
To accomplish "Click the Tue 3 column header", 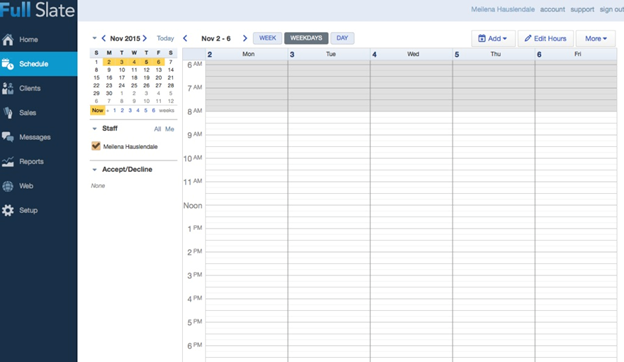I will point(329,54).
